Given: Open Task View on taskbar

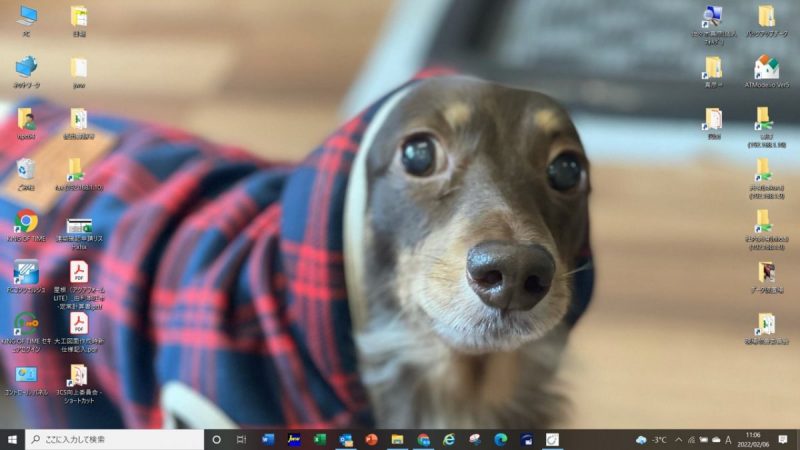Looking at the screenshot, I should [241, 439].
